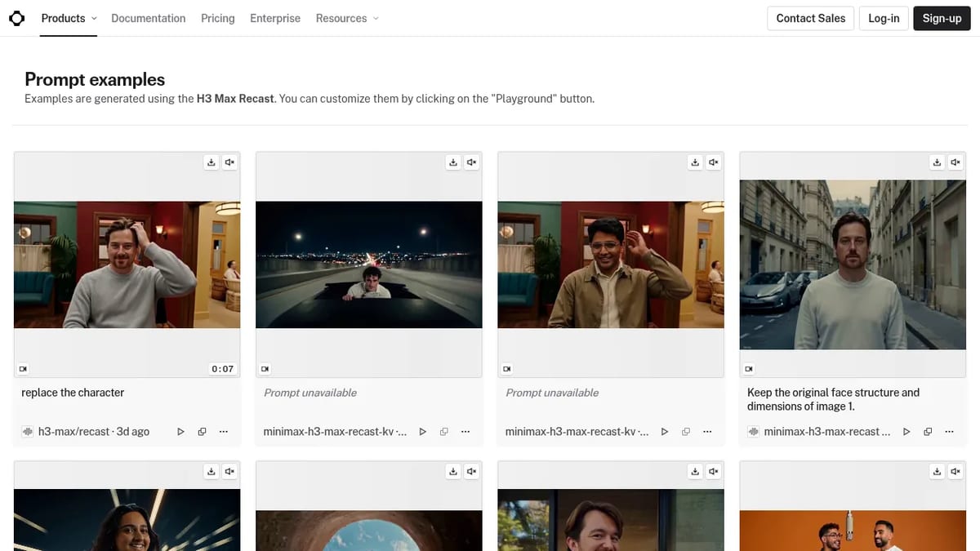Image resolution: width=980 pixels, height=551 pixels.
Task: Toggle mute on the brick tunnel video
Action: [472, 471]
